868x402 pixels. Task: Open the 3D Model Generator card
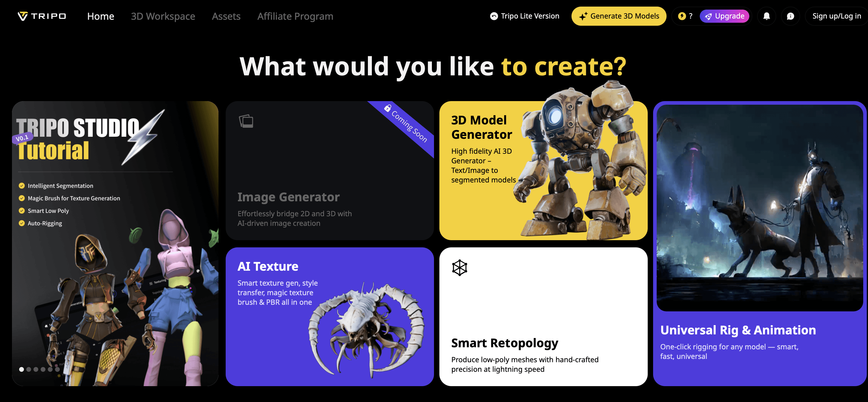(x=543, y=171)
